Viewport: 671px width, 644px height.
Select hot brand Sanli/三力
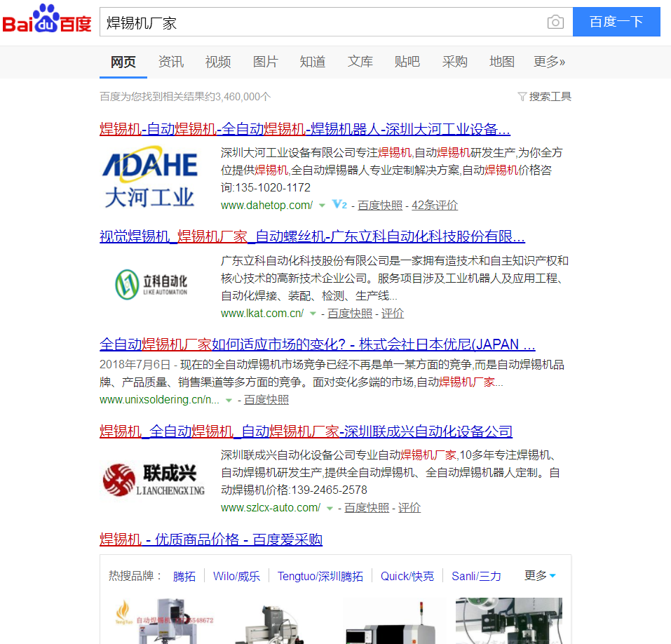point(476,577)
